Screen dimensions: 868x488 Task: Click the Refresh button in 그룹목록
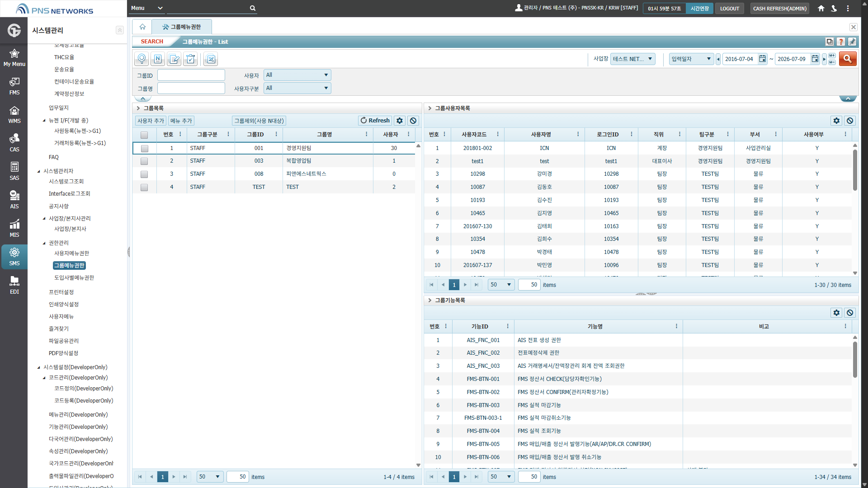[375, 121]
